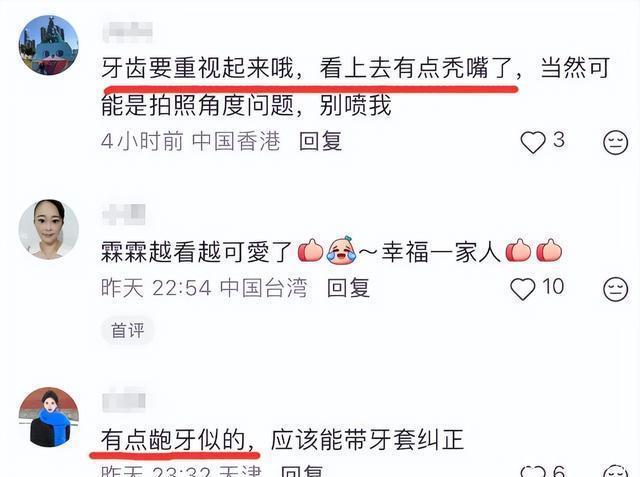640x477 pixels.
Task: Dislike the Hong Kong teeth comment
Action: [x=616, y=142]
